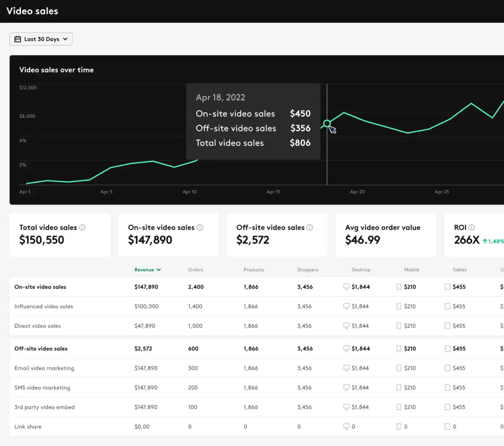Click the info icon beside Off-site video sales card
504x446 pixels.
(x=310, y=227)
